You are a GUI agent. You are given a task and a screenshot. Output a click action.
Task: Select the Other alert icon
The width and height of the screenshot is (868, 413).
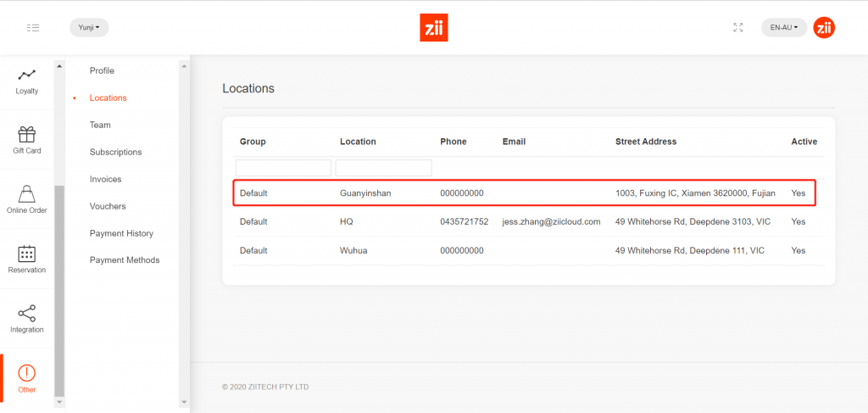pos(27,373)
